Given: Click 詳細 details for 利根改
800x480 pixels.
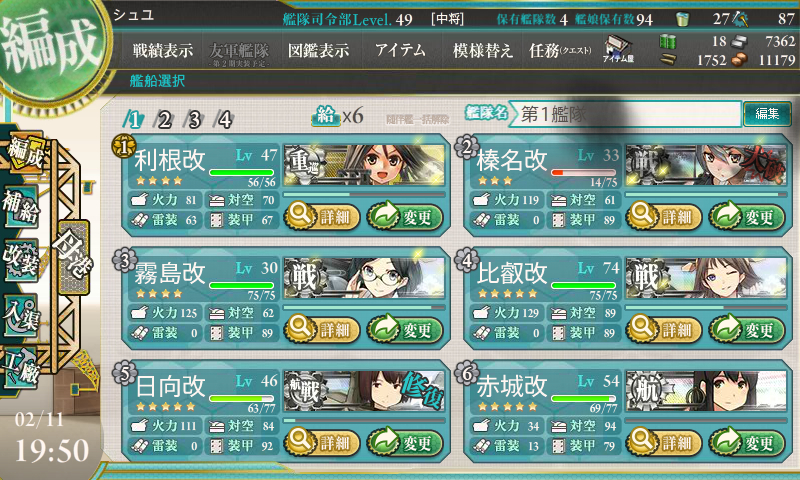Looking at the screenshot, I should click(322, 217).
